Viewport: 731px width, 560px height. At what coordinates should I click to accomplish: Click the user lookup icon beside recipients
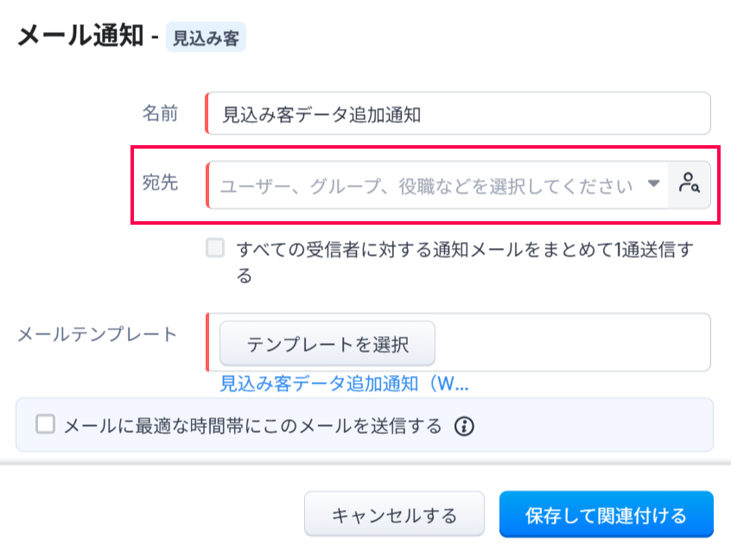689,184
